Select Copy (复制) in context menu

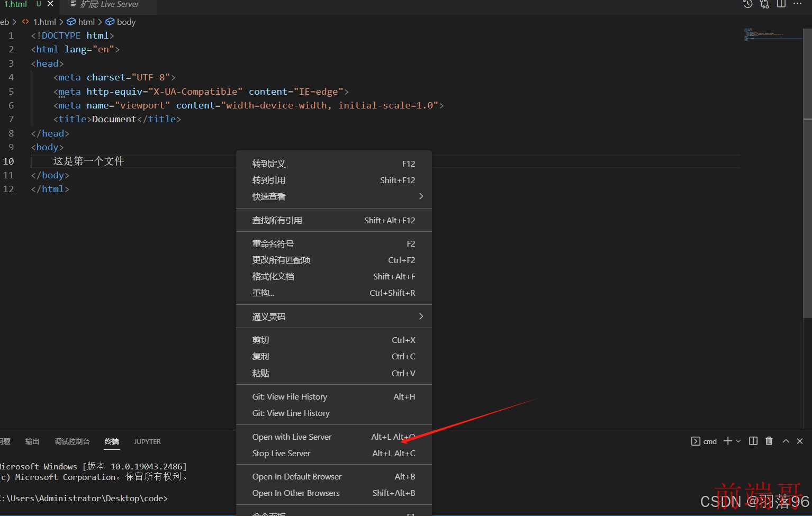tap(334, 356)
